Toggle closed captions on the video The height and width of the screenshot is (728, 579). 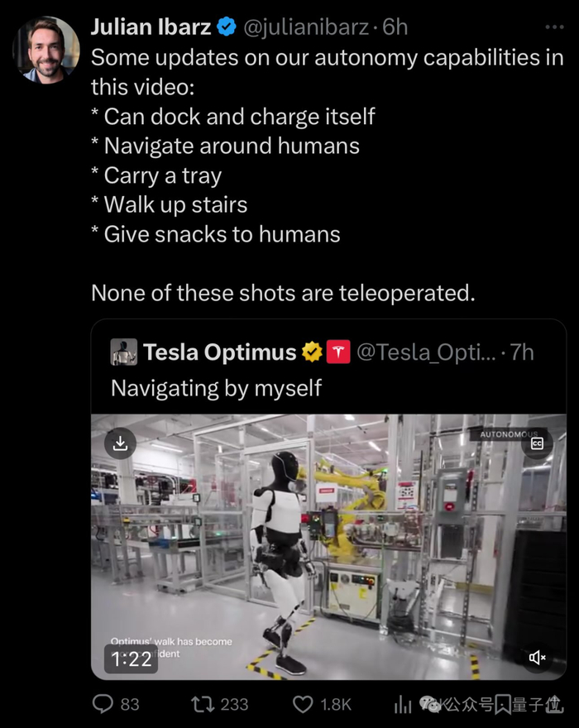pos(537,443)
